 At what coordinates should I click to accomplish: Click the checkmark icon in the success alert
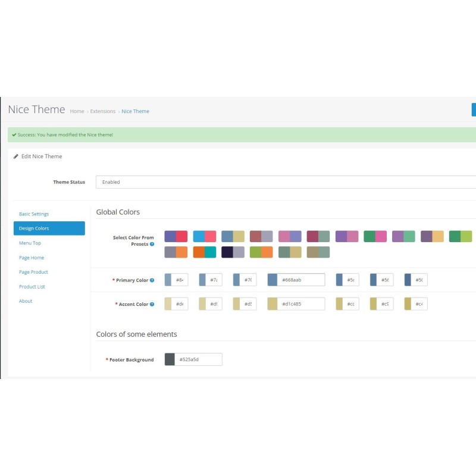coord(14,135)
